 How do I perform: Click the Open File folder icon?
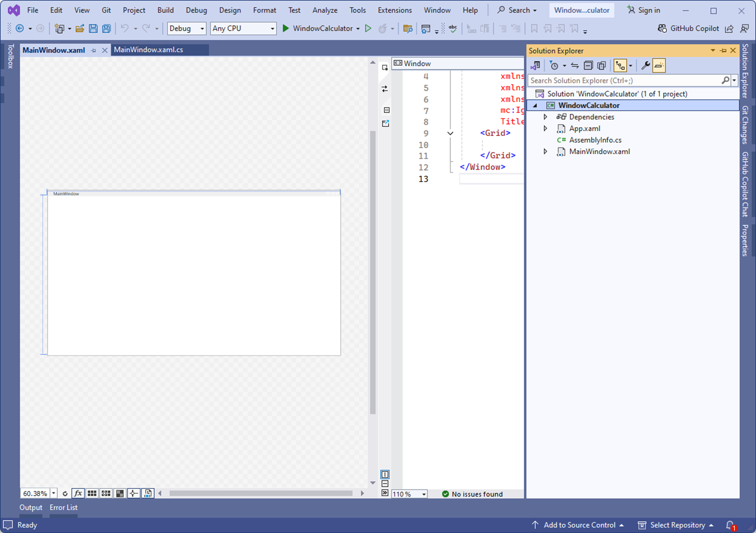80,28
